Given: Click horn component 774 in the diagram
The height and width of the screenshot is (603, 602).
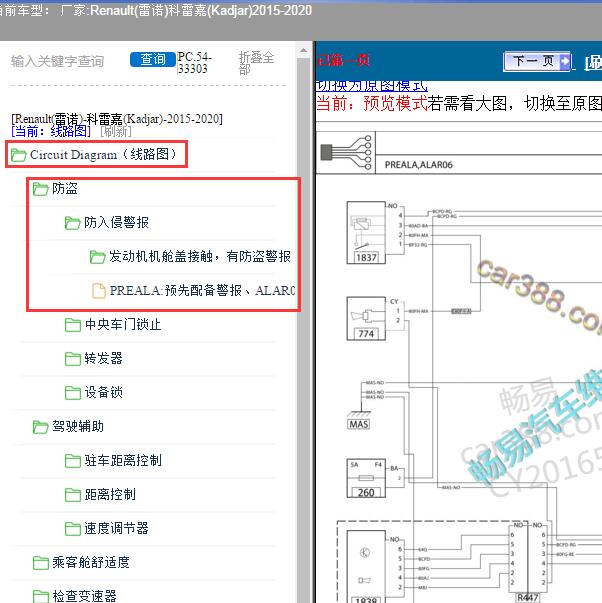Looking at the screenshot, I should click(x=366, y=318).
